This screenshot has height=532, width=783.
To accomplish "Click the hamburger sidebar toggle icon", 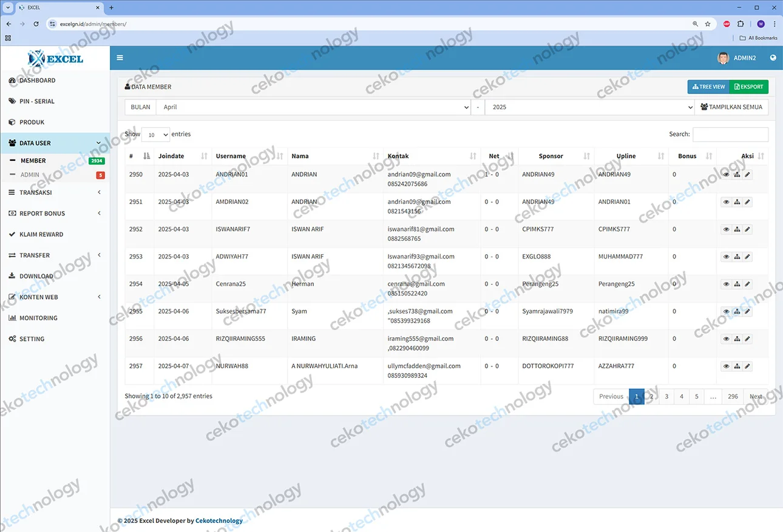I will (120, 58).
